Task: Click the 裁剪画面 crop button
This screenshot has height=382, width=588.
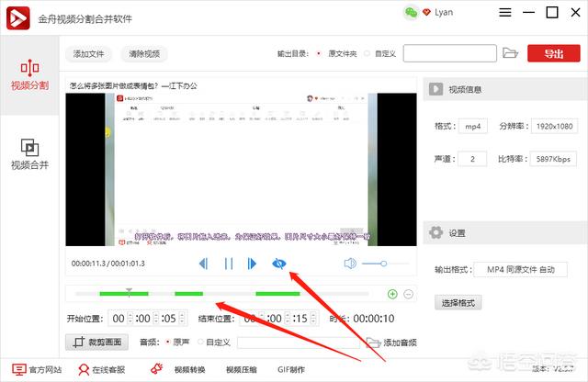Action: click(x=99, y=343)
